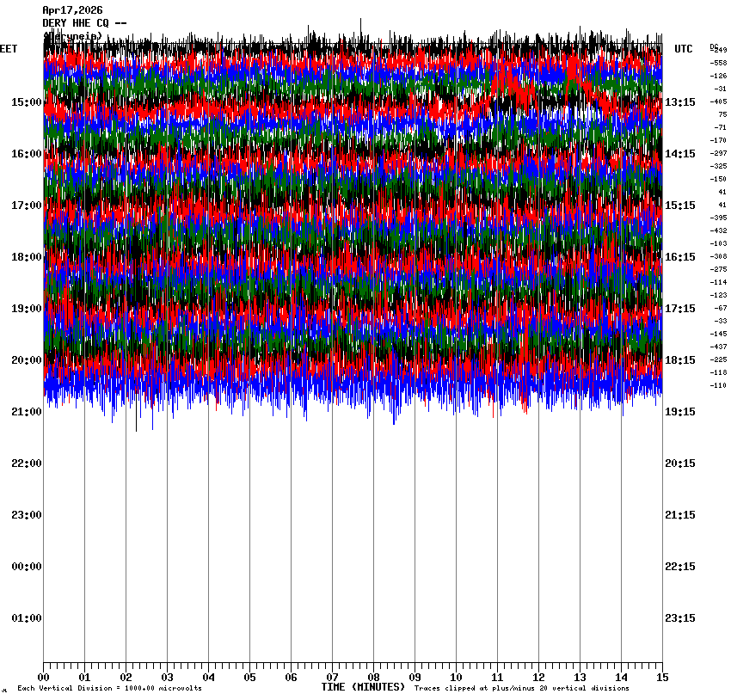
Task: Click the Apr17,2026 date header
Action: pyautogui.click(x=72, y=10)
